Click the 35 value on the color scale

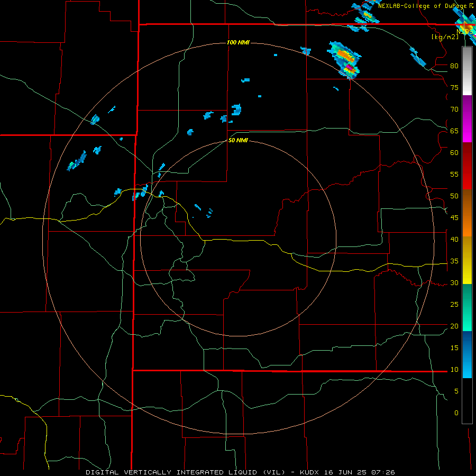[x=454, y=261]
